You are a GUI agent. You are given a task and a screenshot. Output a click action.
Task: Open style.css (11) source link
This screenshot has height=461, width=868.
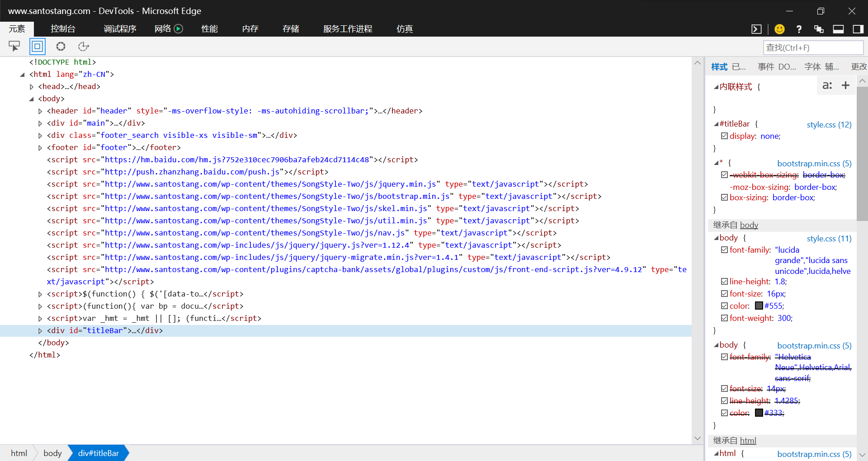[x=829, y=239]
